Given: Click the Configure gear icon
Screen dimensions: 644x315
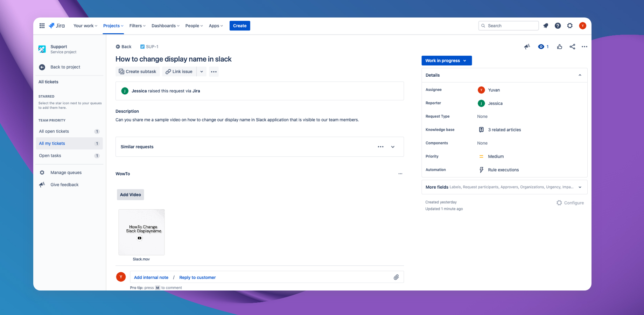Looking at the screenshot, I should (559, 203).
